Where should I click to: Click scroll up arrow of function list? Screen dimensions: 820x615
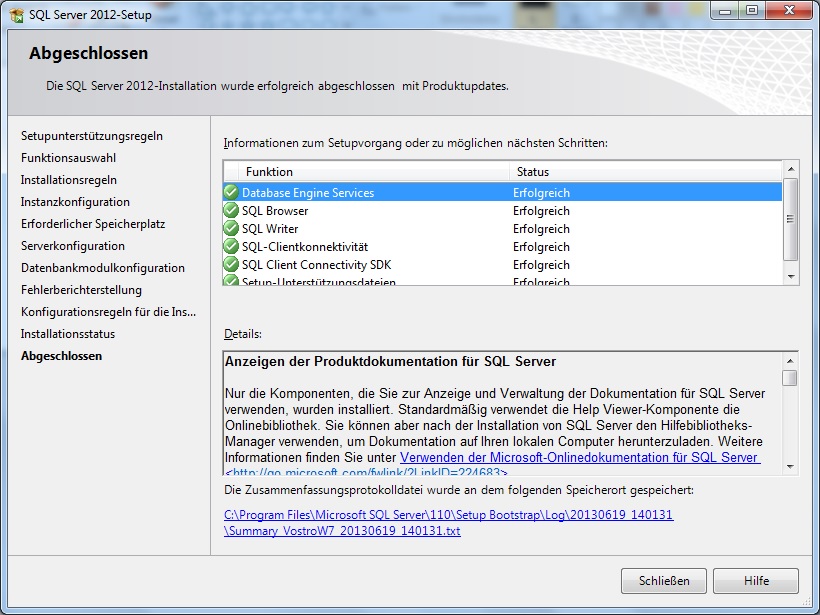pos(791,169)
